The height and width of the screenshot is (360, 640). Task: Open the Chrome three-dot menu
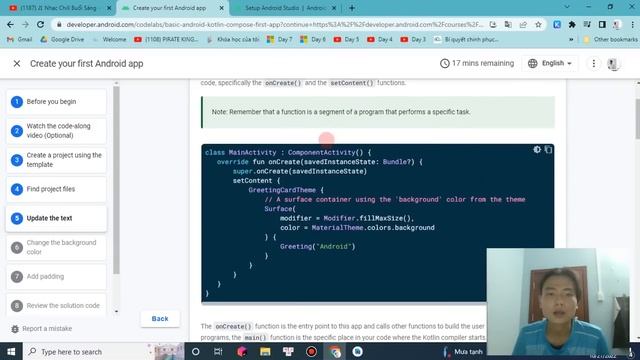pos(632,24)
